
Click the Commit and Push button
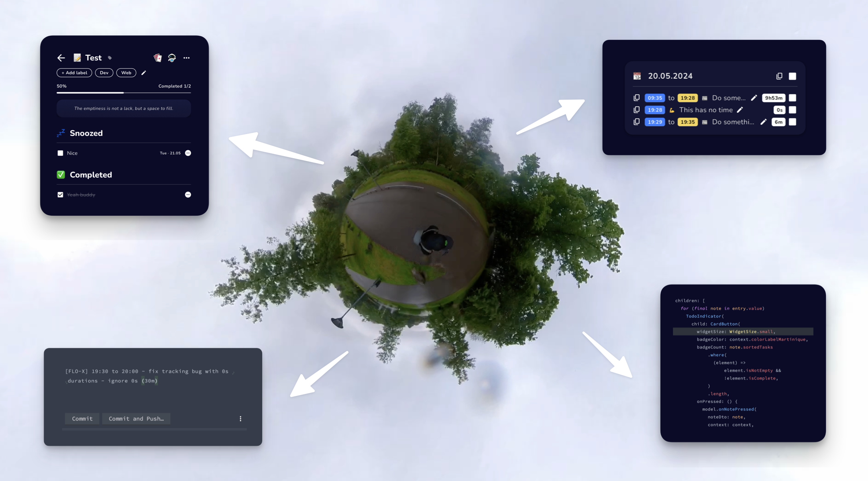[x=136, y=419]
